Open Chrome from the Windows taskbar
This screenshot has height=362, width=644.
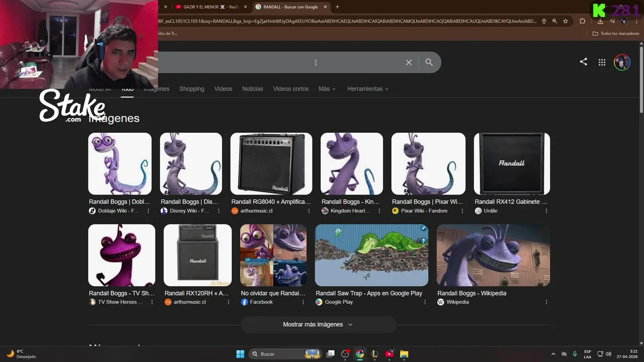click(360, 354)
